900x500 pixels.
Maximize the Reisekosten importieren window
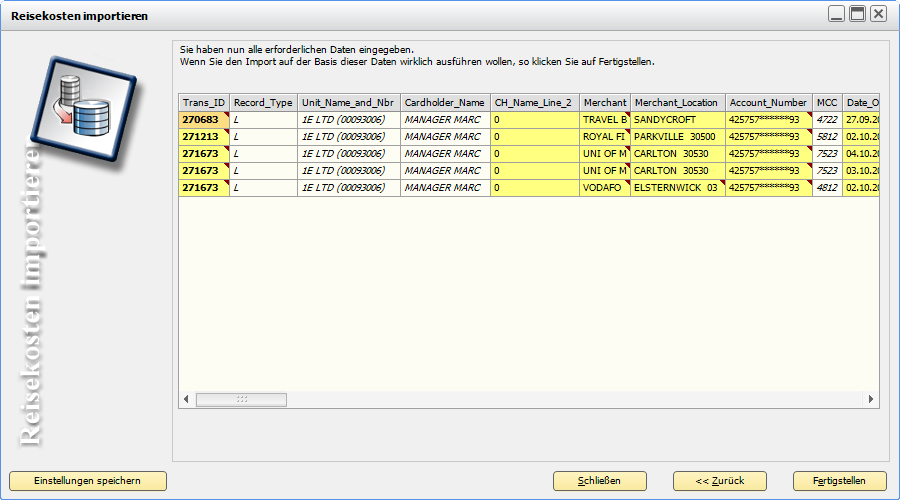click(857, 13)
